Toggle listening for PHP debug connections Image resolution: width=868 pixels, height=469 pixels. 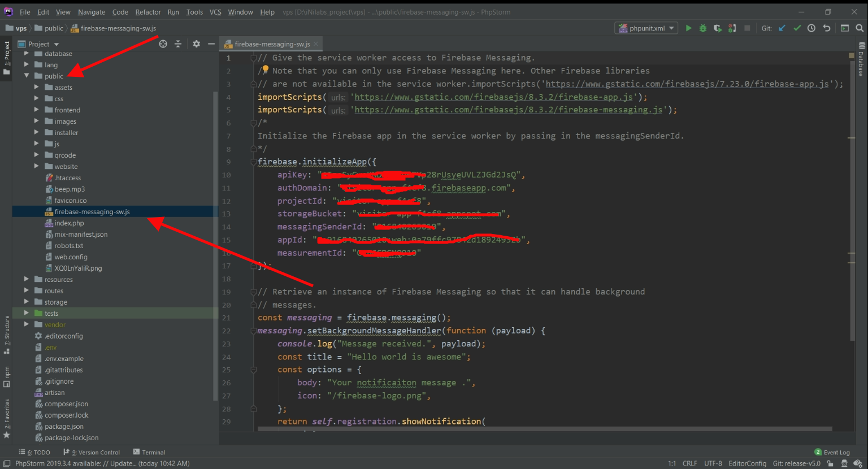coord(732,28)
